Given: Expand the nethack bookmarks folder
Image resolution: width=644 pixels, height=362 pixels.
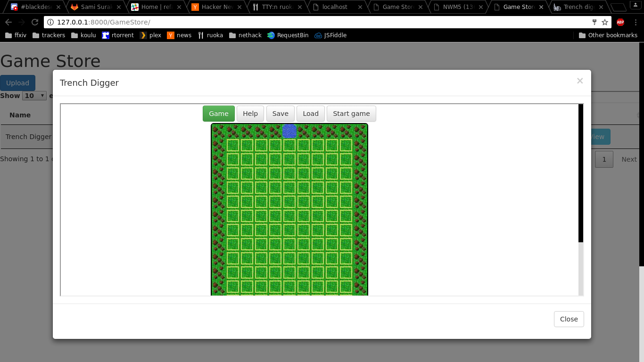Looking at the screenshot, I should coord(245,35).
